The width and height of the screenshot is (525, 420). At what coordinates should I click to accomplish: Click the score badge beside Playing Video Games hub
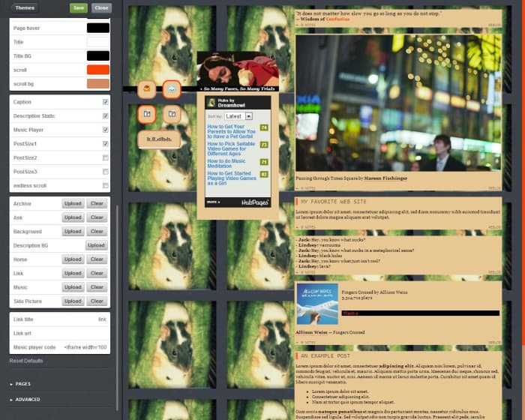click(x=264, y=175)
